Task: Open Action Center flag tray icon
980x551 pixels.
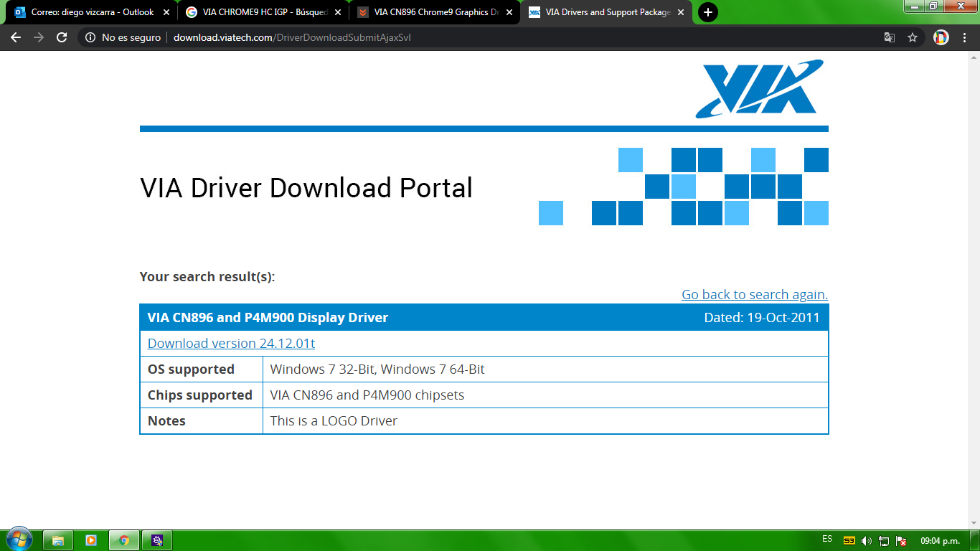Action: pos(901,540)
